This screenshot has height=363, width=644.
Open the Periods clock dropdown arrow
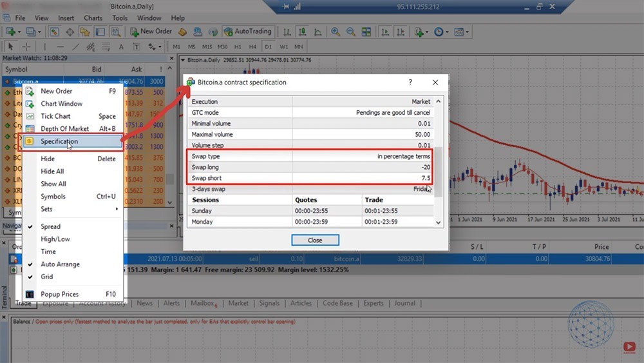tap(447, 32)
